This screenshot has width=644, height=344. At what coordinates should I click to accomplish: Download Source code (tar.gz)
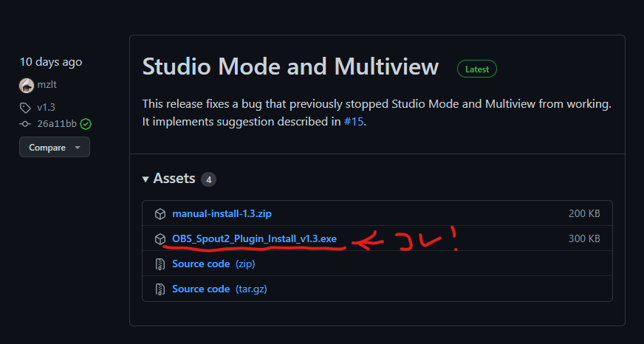tap(220, 289)
